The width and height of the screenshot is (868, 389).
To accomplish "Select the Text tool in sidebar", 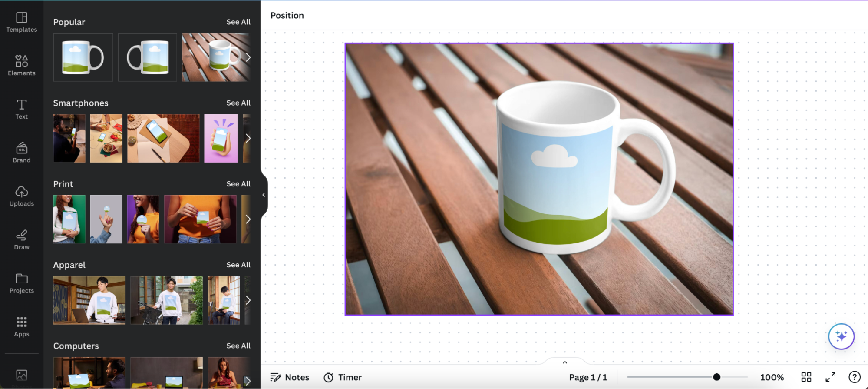I will [x=21, y=109].
